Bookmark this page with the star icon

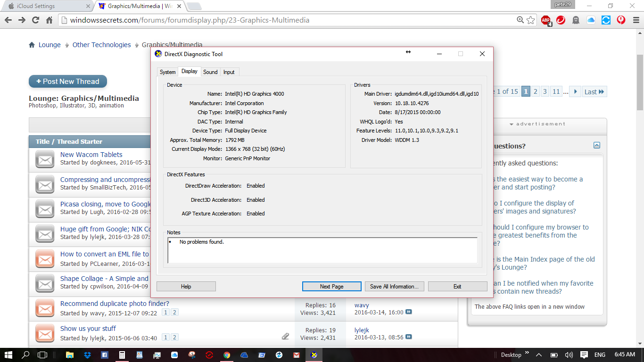point(531,20)
